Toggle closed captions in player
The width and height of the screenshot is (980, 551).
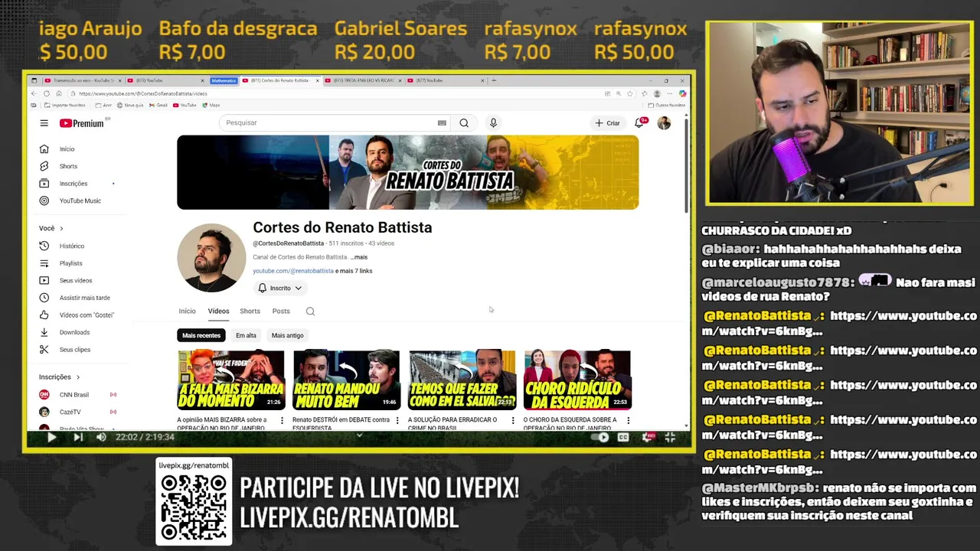pos(623,437)
